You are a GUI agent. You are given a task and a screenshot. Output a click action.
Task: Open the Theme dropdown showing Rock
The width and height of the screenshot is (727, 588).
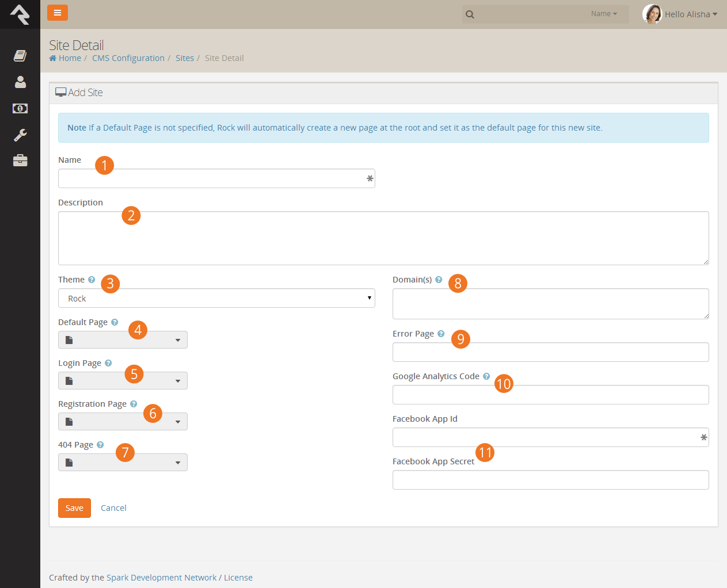point(216,298)
